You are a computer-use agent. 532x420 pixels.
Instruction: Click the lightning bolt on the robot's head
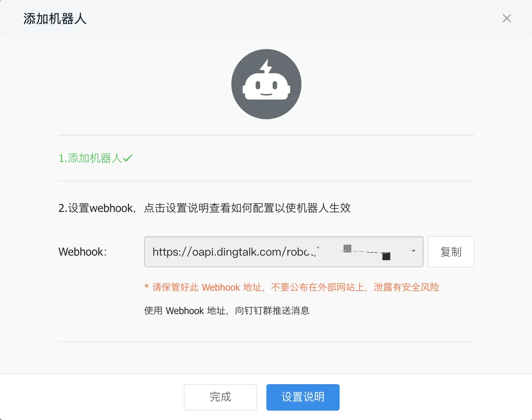(266, 65)
